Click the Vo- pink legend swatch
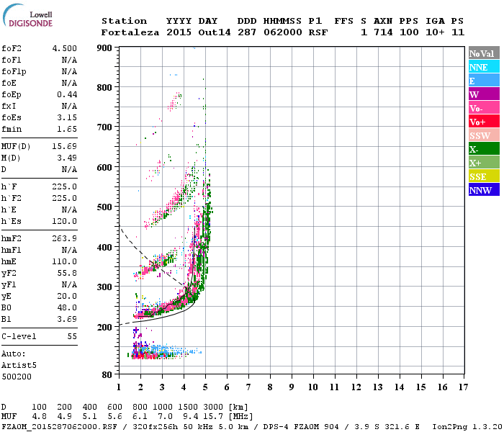Viewport: 504px width, 432px height. point(484,108)
